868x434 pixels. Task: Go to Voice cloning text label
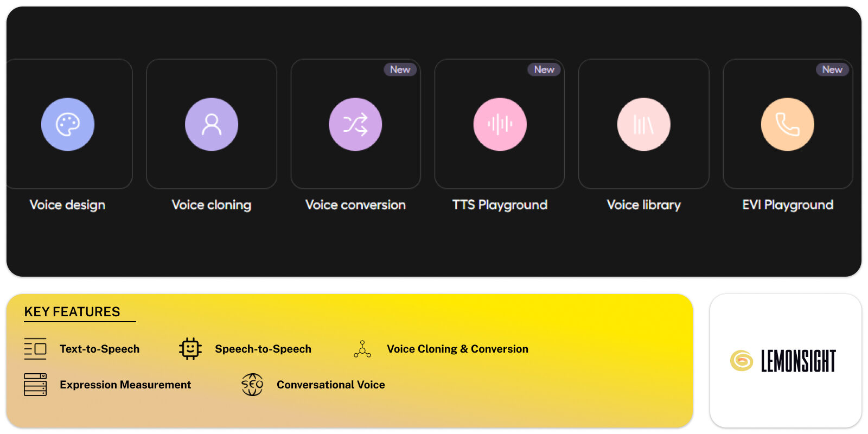[x=212, y=205]
